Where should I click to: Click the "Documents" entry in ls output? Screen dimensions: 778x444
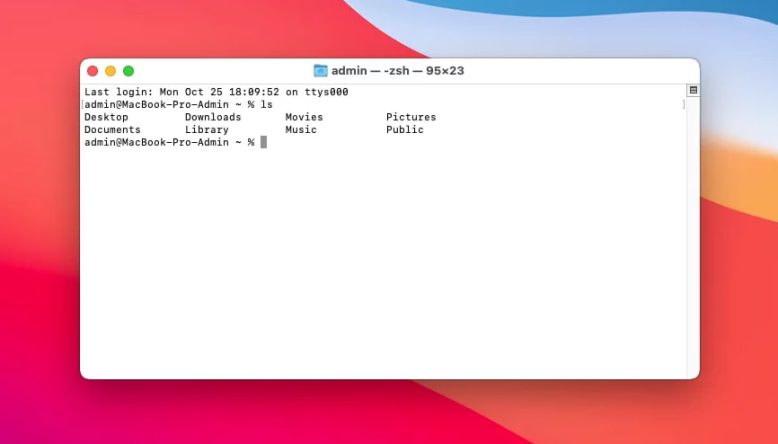tap(112, 130)
